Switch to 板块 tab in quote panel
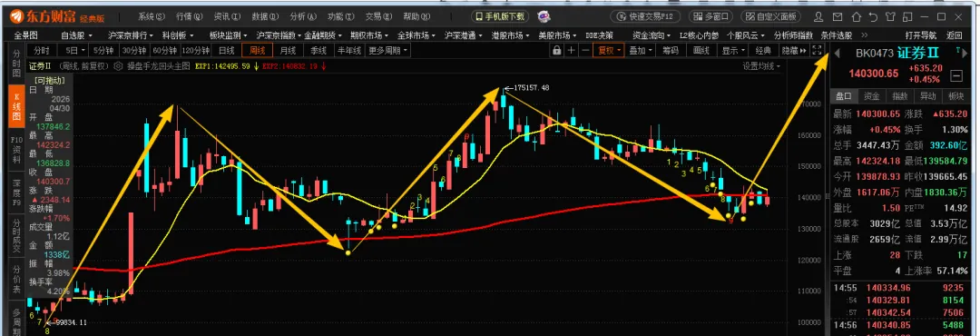Screen dimensions: 980x336 click(x=955, y=96)
